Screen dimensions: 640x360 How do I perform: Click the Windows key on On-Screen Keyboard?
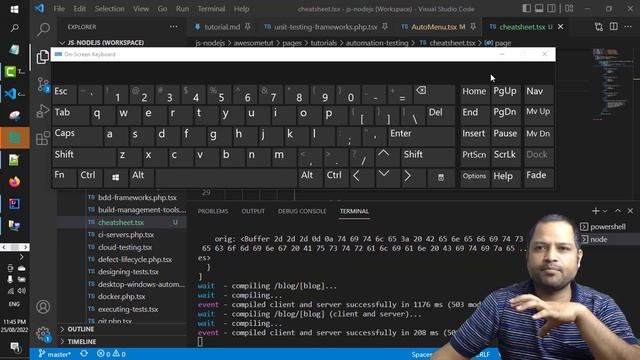click(x=116, y=177)
